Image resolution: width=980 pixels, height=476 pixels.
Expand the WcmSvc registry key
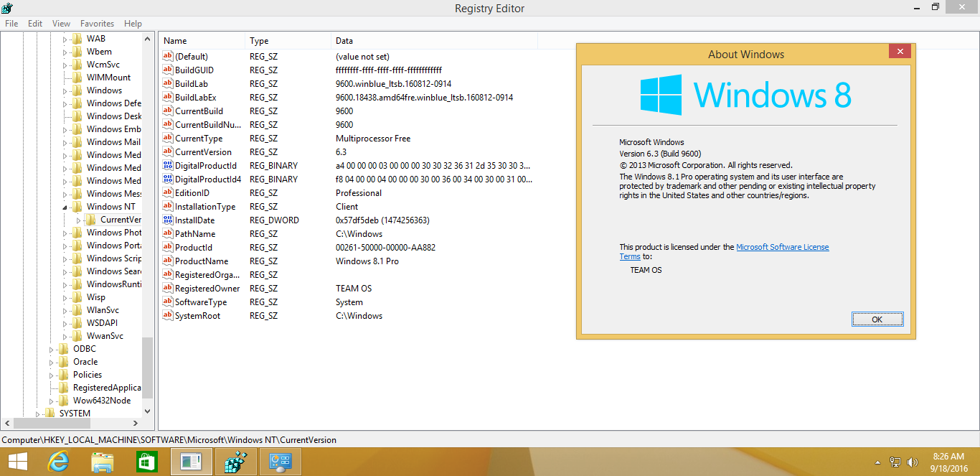[x=65, y=65]
